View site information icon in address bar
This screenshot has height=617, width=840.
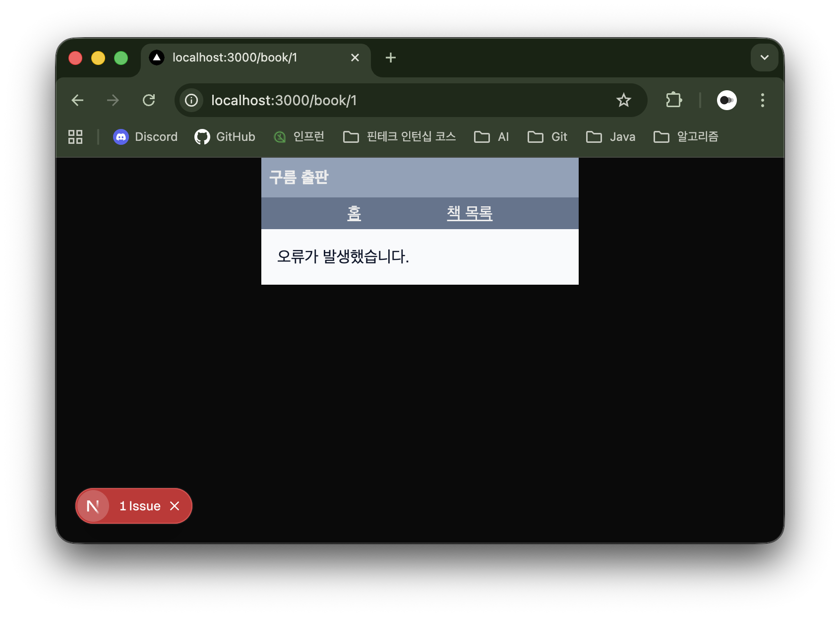pyautogui.click(x=191, y=100)
